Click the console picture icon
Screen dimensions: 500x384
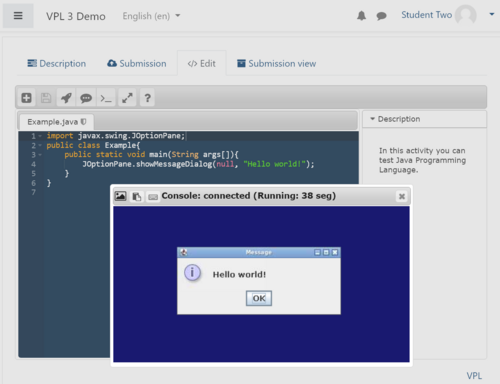(121, 196)
